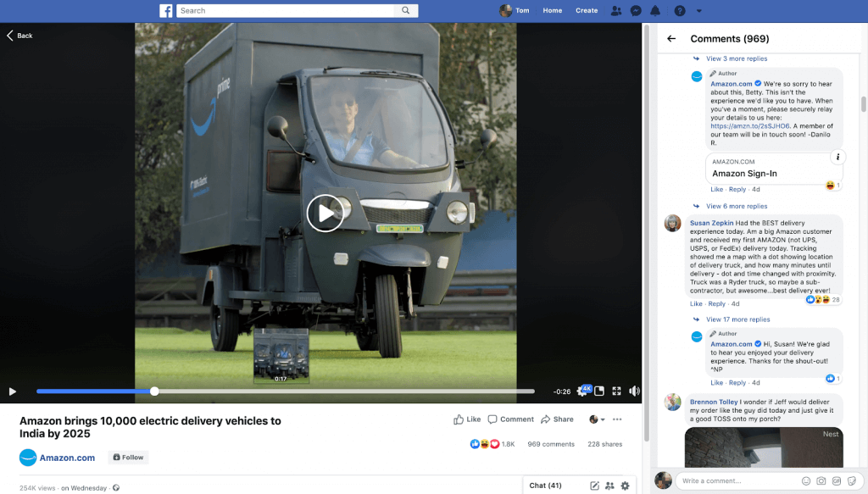Open the Messenger icon in top bar
The image size is (868, 494).
tap(636, 10)
